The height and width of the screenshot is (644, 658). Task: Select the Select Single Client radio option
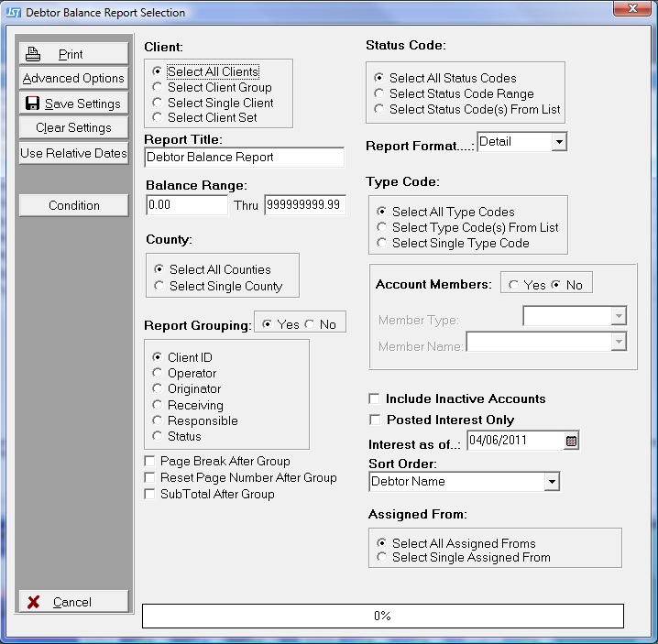(159, 104)
